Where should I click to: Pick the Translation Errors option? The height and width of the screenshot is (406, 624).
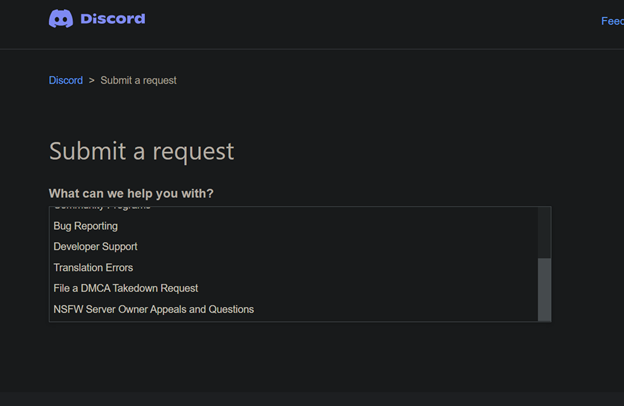coord(93,268)
